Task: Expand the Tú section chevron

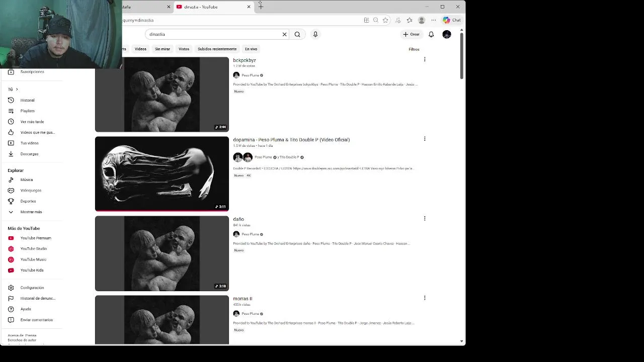Action: [17, 89]
